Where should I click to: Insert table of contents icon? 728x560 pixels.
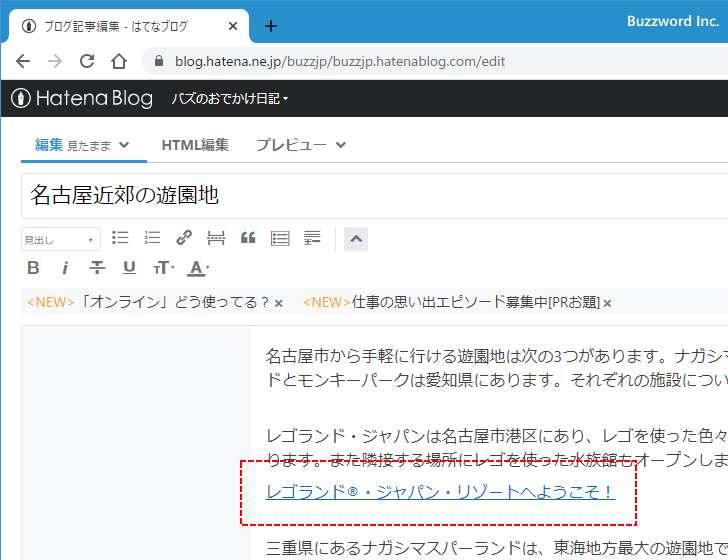click(x=280, y=238)
